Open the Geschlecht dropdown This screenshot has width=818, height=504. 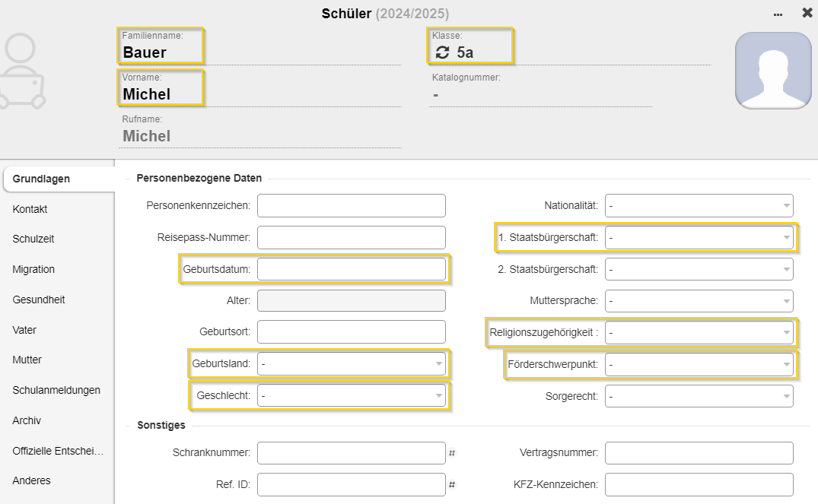pos(351,395)
